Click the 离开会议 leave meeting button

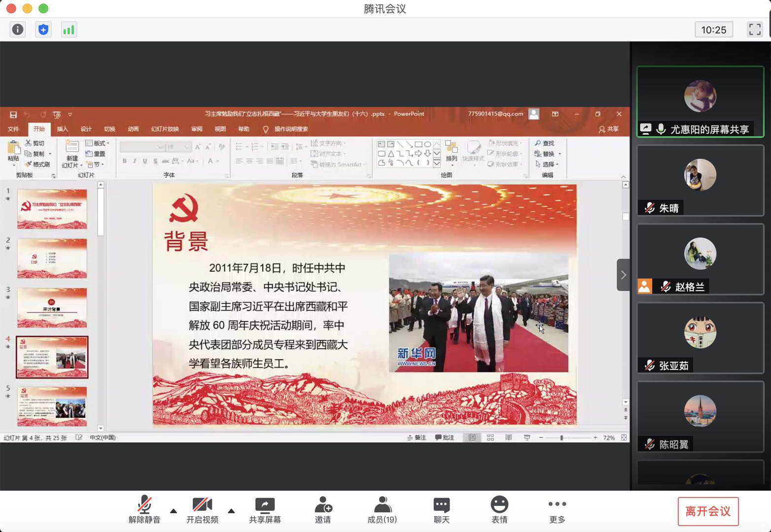click(x=708, y=511)
